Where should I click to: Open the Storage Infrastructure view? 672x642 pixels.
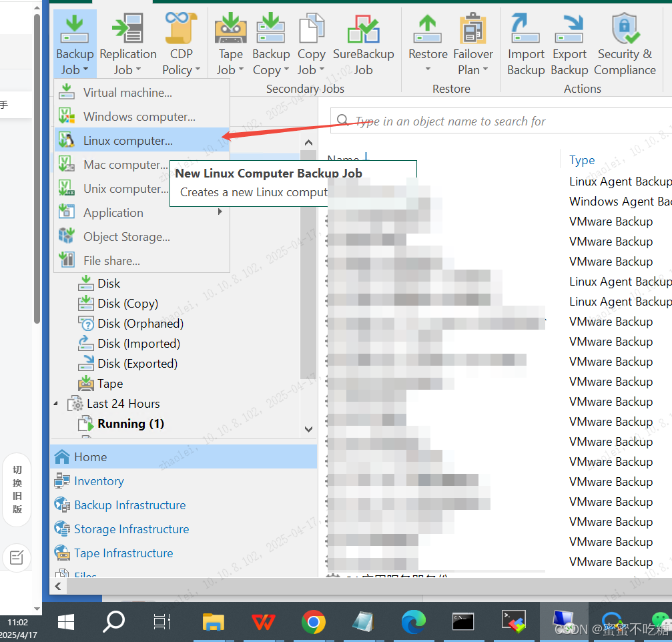point(184,529)
